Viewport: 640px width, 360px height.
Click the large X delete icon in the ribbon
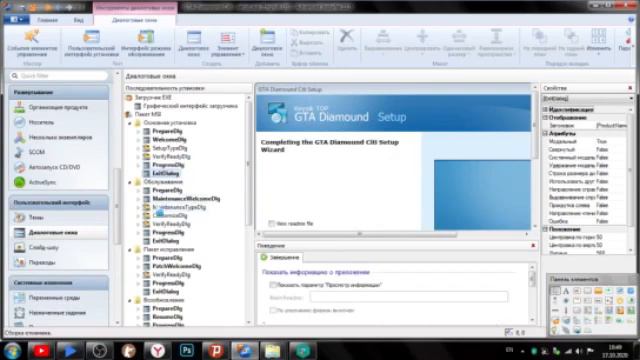pyautogui.click(x=347, y=40)
